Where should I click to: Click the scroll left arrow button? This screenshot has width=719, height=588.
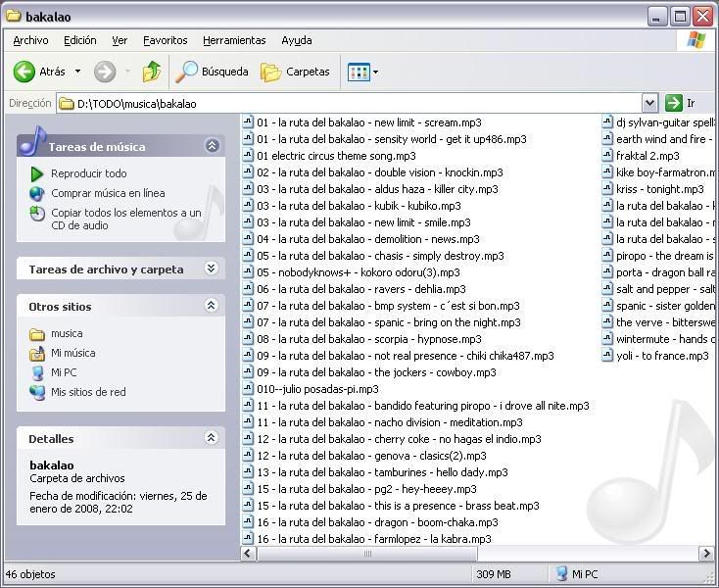pos(248,554)
